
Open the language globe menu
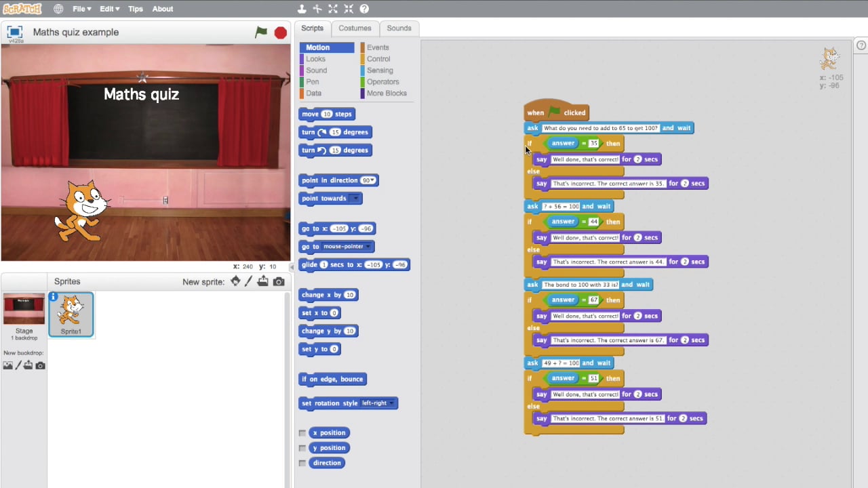pos(58,9)
